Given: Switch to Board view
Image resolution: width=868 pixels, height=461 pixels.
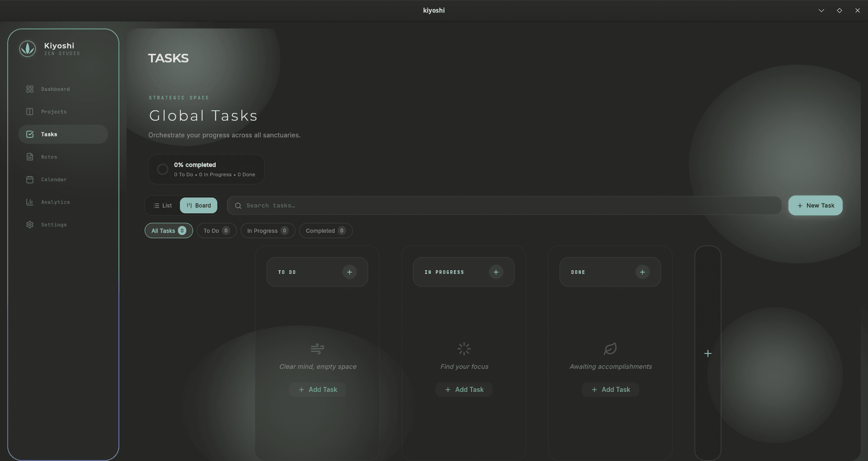Looking at the screenshot, I should [198, 206].
